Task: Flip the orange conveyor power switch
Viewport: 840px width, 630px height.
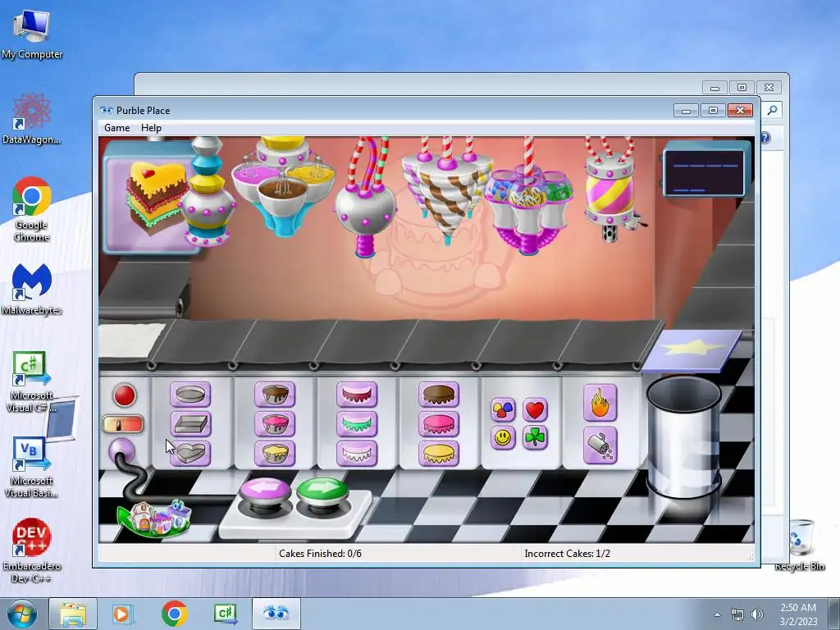Action: [x=123, y=424]
